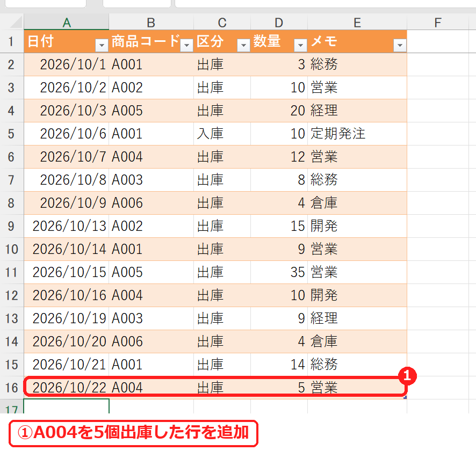Screen dimensions: 476x451
Task: Click the A004 code in row 16
Action: (151, 388)
